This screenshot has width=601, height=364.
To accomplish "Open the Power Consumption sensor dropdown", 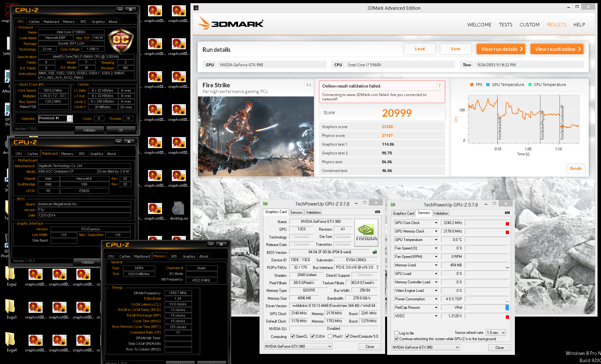I will 436,299.
